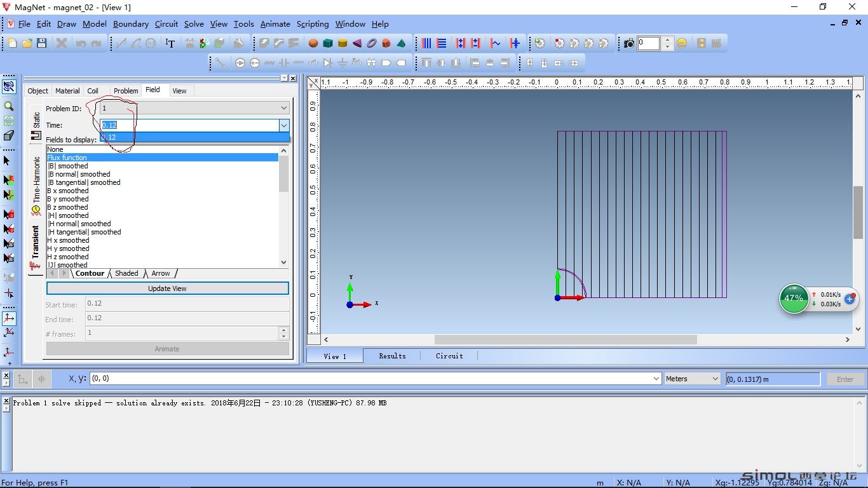Open the Results tab below the view

click(x=392, y=356)
